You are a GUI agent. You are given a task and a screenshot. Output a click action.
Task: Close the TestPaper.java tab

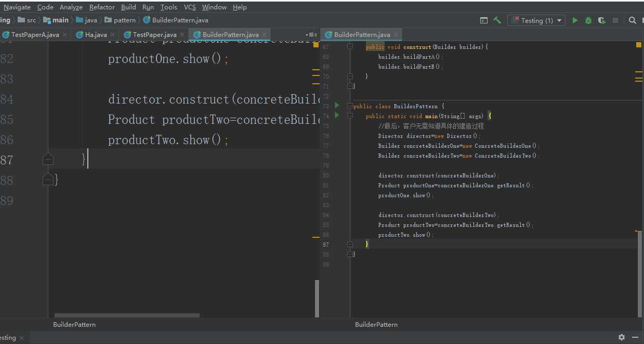[182, 35]
